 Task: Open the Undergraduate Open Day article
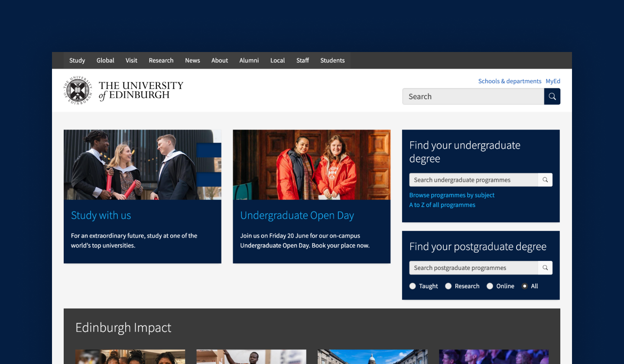(x=297, y=215)
